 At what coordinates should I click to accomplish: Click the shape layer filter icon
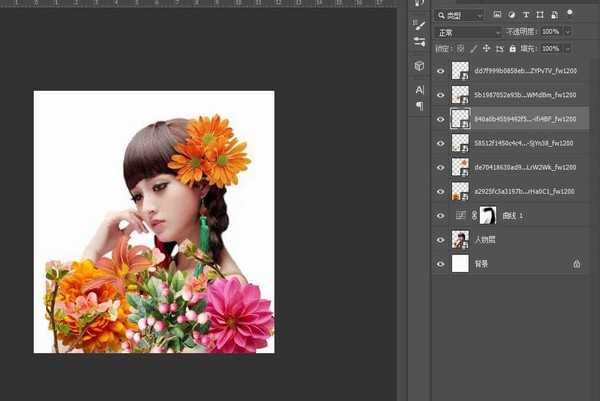[540, 15]
